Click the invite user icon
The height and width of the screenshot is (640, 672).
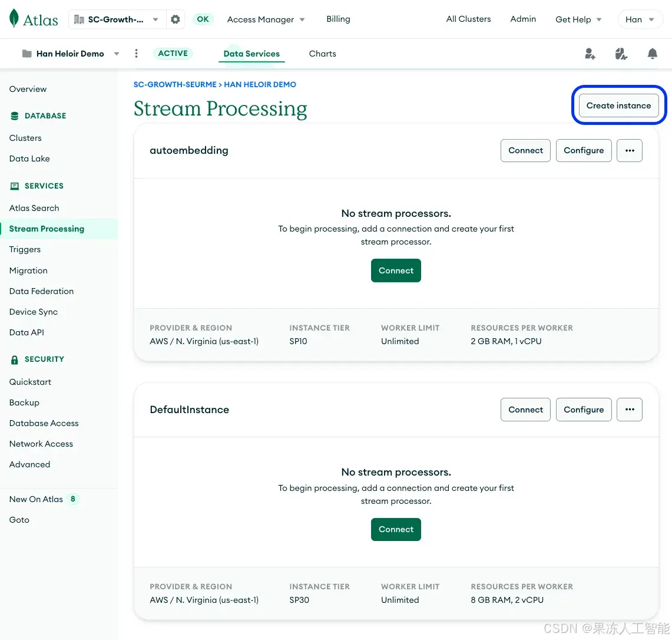tap(590, 54)
